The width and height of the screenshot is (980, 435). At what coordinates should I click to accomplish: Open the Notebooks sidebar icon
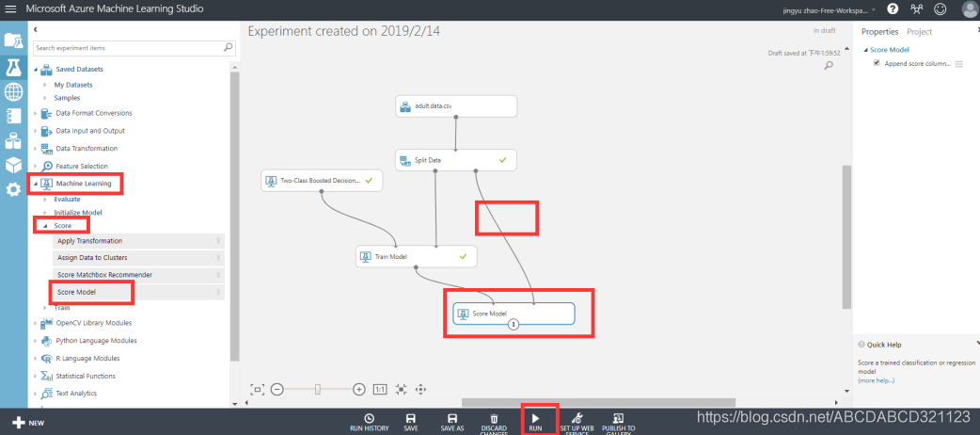point(14,117)
